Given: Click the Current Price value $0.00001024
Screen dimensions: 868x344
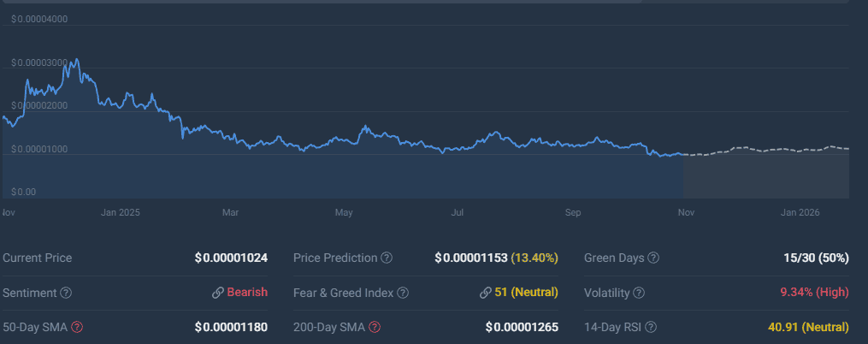Looking at the screenshot, I should coord(231,258).
